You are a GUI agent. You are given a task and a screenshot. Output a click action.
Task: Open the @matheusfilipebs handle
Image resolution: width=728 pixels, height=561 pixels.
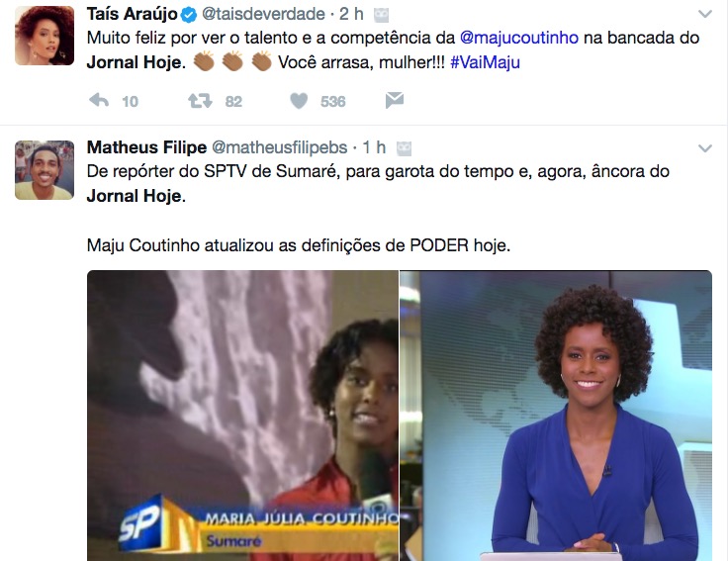(280, 147)
